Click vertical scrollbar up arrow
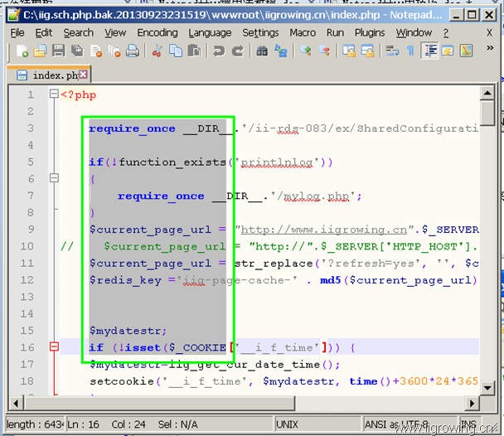The image size is (504, 436). 487,93
